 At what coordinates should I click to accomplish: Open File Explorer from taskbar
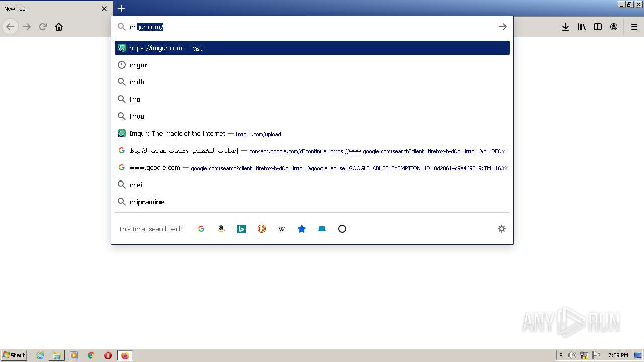click(57, 355)
